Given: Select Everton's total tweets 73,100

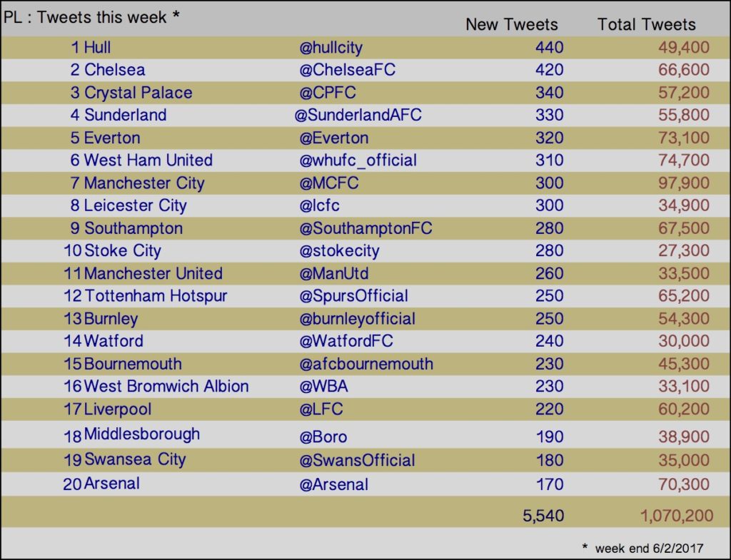Looking at the screenshot, I should [683, 138].
